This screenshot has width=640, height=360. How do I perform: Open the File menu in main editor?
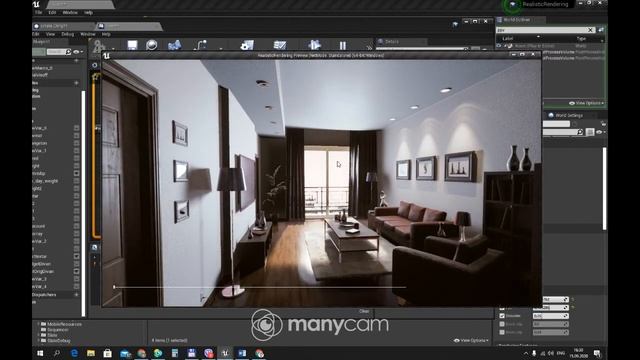[38, 13]
